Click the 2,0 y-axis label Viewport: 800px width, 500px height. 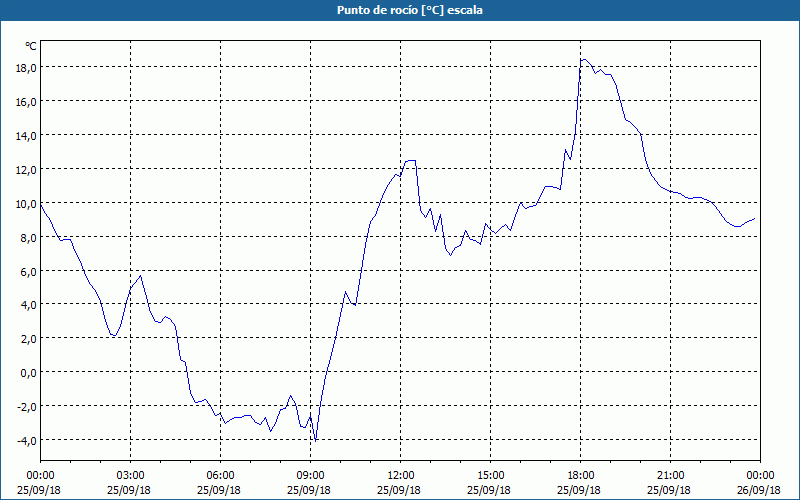point(28,339)
